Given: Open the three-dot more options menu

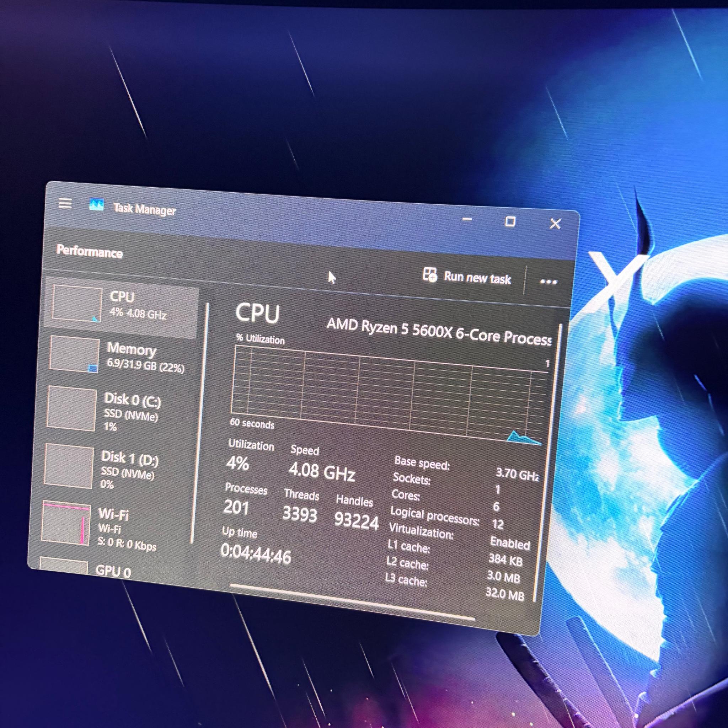Looking at the screenshot, I should pos(548,282).
